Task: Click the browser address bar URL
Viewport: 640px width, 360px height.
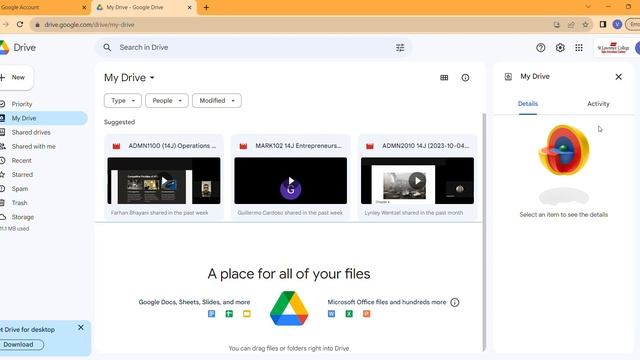Action: [x=89, y=24]
